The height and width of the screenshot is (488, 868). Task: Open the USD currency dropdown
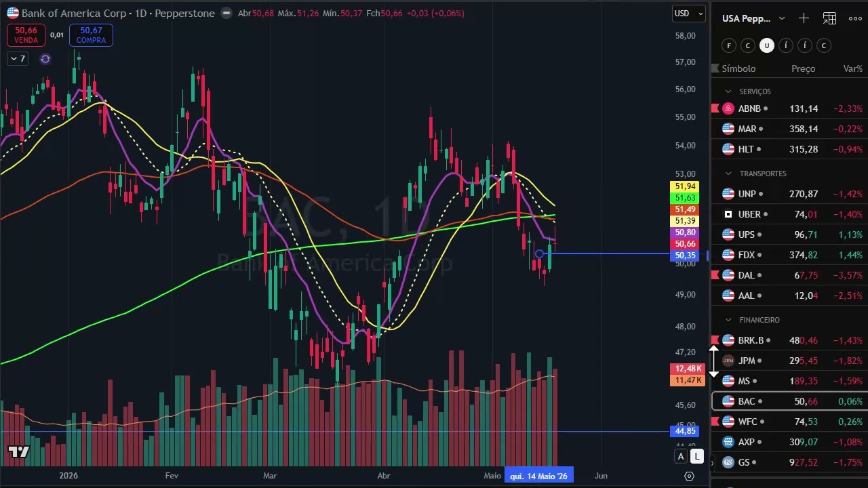pyautogui.click(x=688, y=13)
